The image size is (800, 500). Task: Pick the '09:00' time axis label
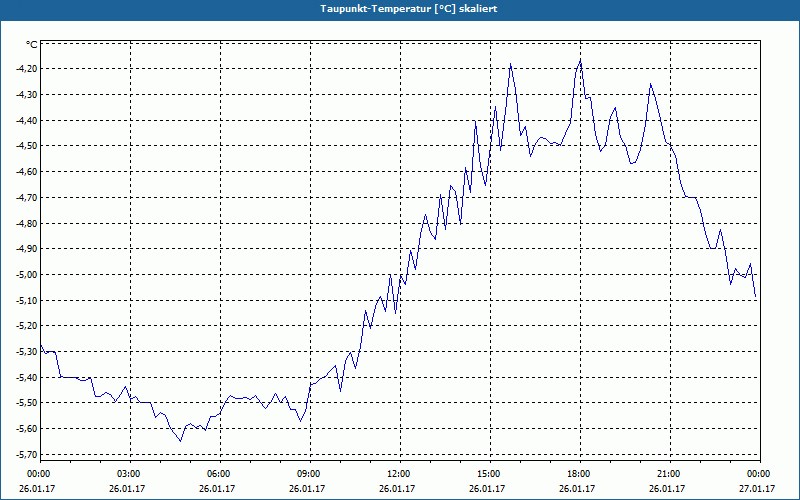(x=310, y=474)
